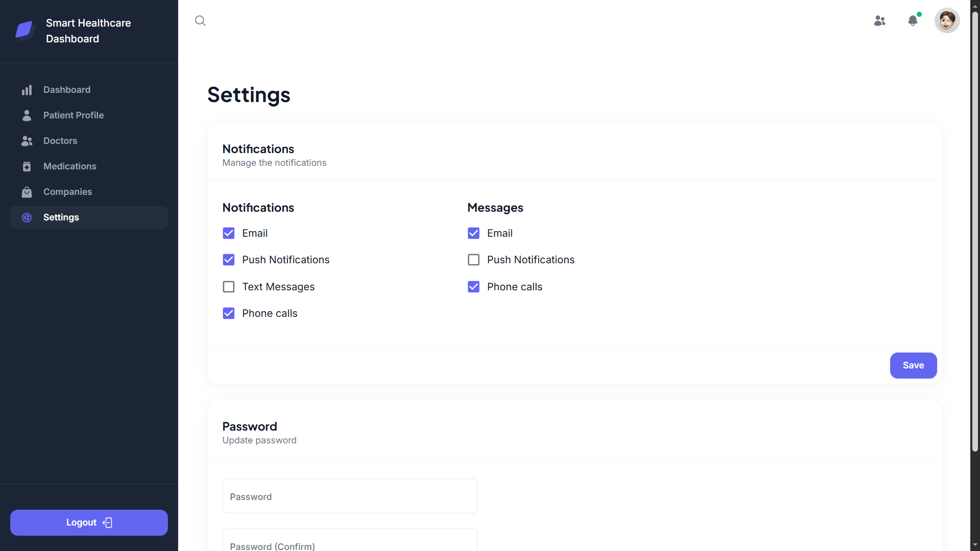Click the Dashboard bar chart icon

point(27,90)
